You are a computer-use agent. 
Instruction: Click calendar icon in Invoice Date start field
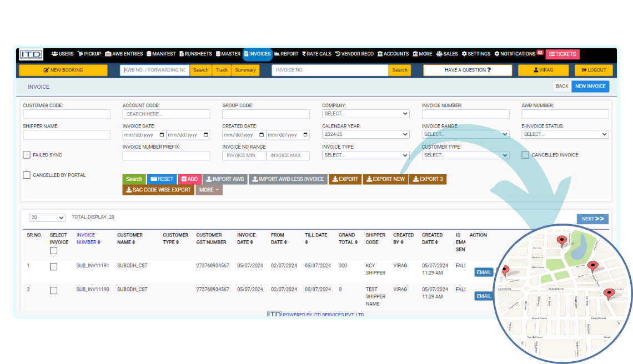pos(162,135)
